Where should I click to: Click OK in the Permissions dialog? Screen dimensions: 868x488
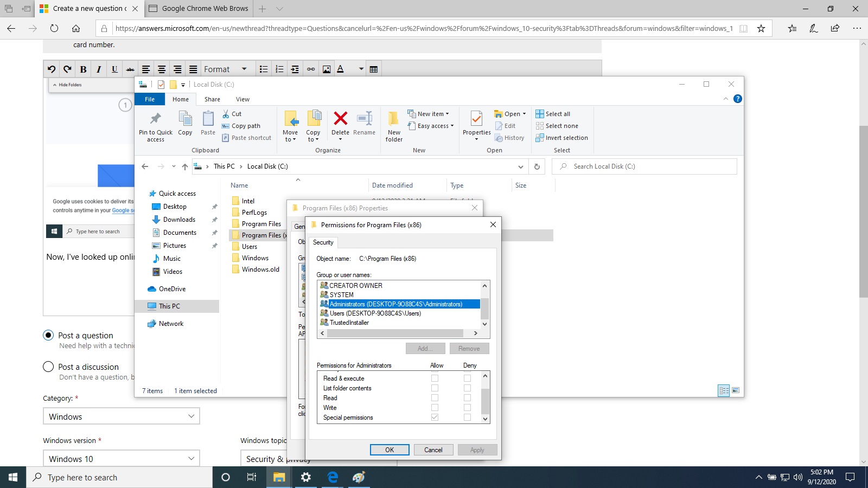(390, 450)
